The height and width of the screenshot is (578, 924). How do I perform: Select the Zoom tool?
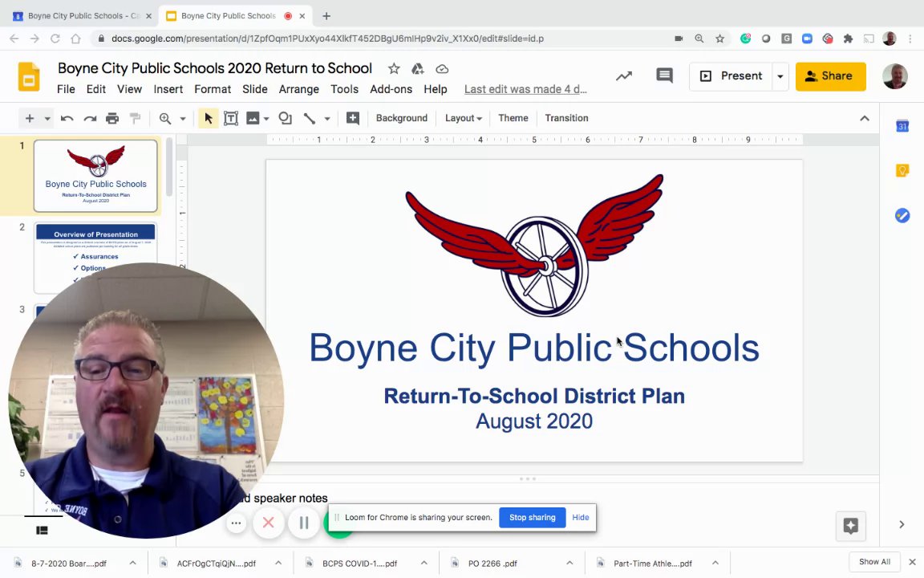click(x=165, y=119)
